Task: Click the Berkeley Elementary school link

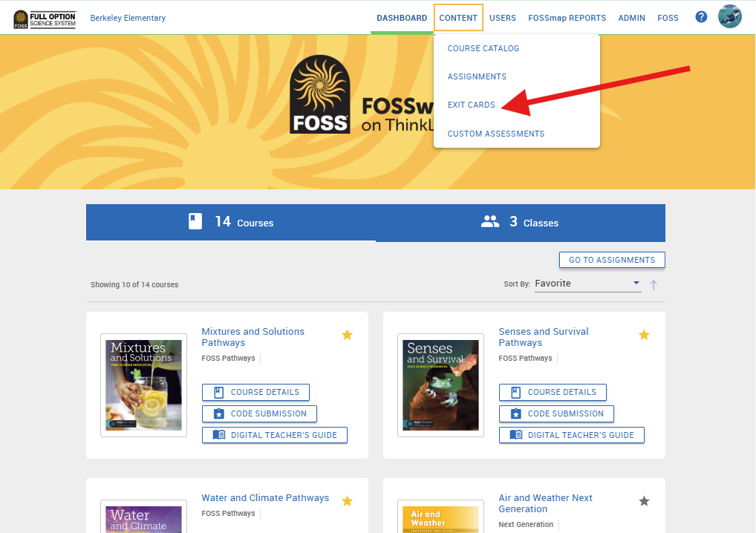Action: (x=128, y=18)
